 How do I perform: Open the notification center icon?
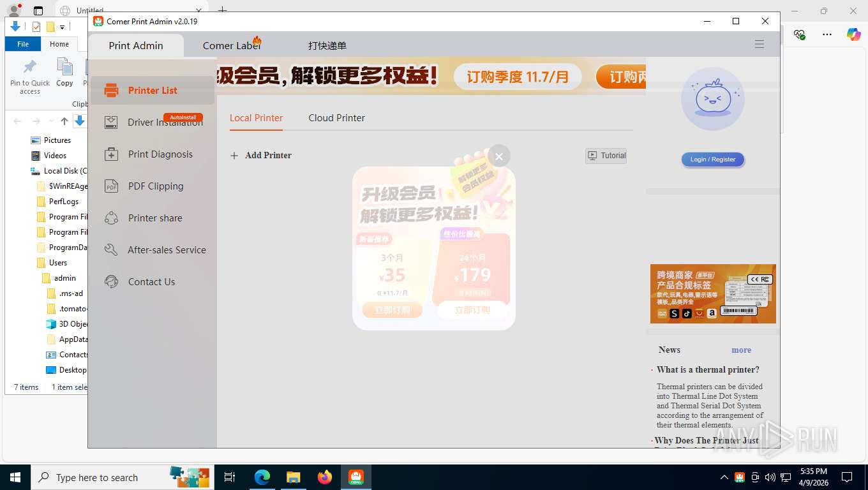(x=847, y=477)
